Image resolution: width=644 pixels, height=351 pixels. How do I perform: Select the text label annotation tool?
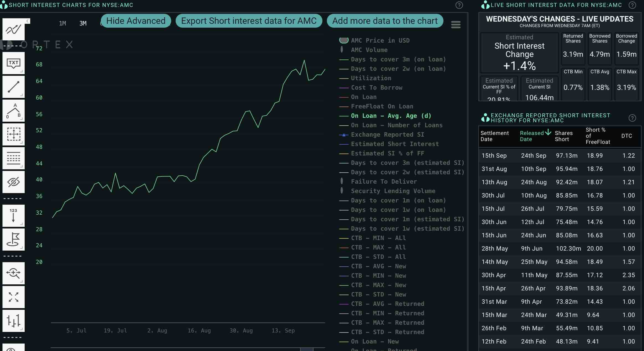point(13,63)
